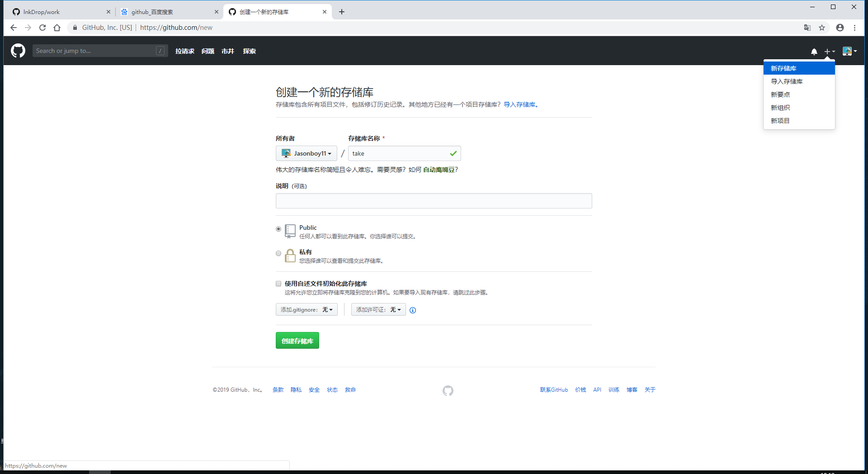Open a new browser tab with plus
This screenshot has width=868, height=474.
click(342, 12)
